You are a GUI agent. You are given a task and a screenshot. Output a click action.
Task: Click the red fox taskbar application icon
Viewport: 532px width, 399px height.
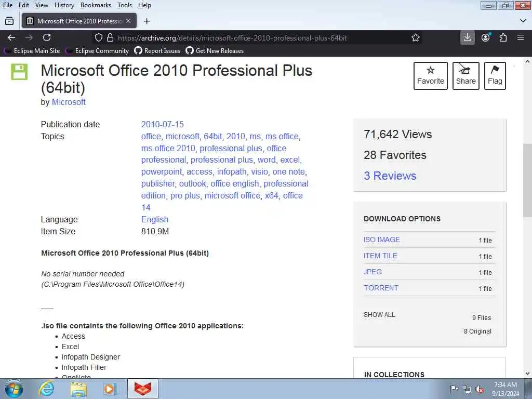(x=143, y=389)
